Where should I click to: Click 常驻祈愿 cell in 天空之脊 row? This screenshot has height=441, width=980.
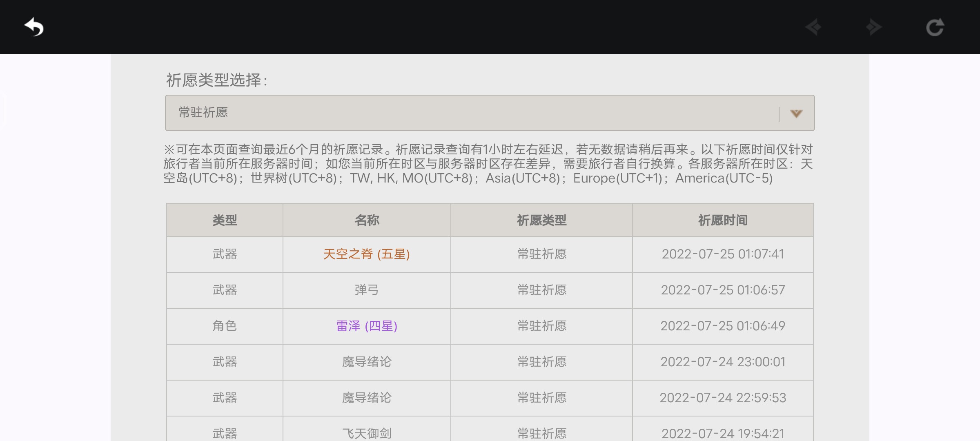(541, 254)
